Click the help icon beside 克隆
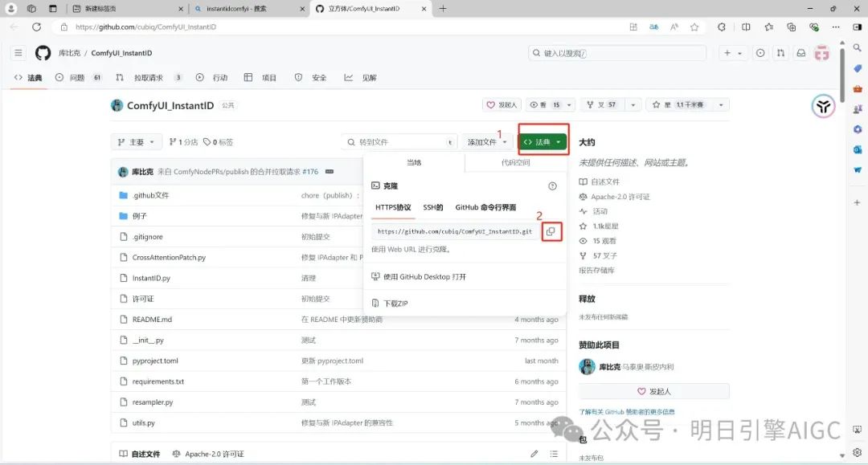The image size is (868, 465). pos(552,186)
